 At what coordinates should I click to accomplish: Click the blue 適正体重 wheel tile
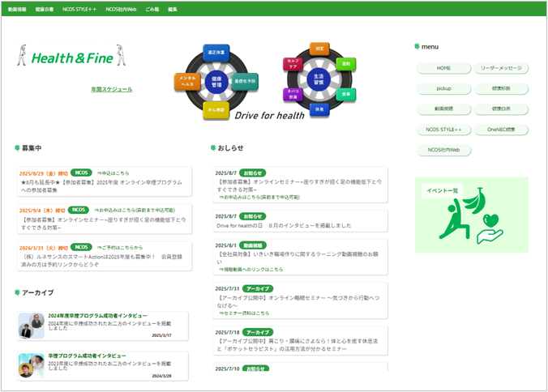[215, 50]
